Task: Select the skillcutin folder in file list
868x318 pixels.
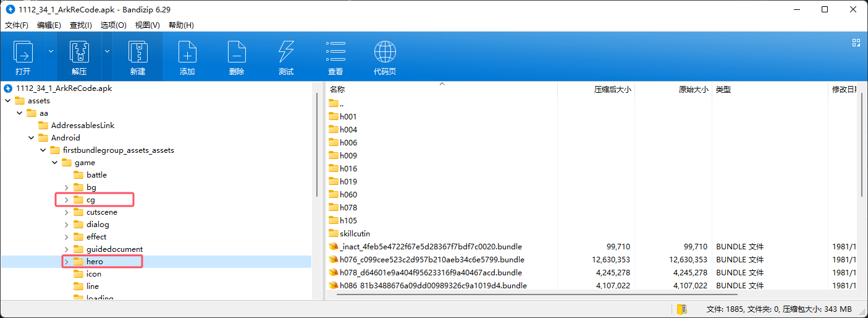Action: (350, 233)
